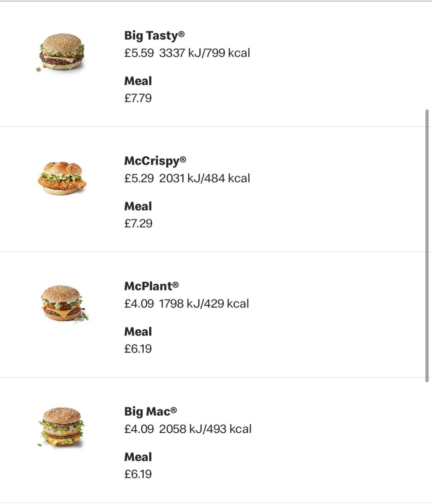
Task: Open the McCrispy item title
Action: pos(155,161)
